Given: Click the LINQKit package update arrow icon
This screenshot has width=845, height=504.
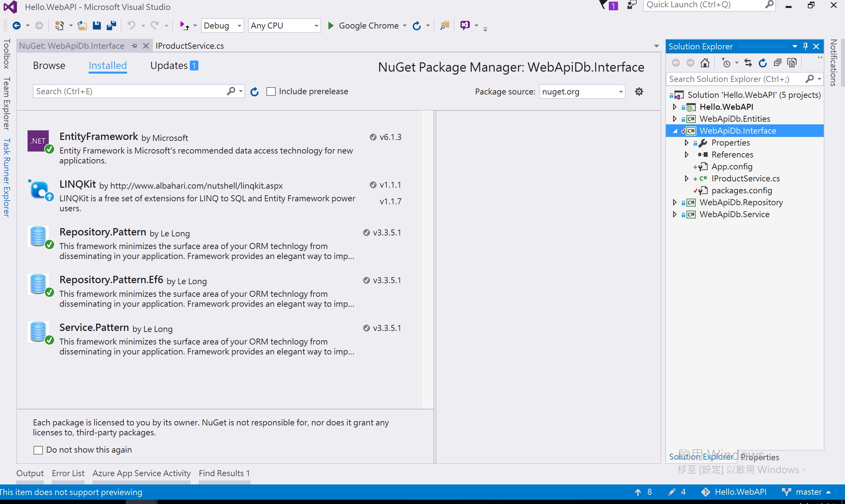Looking at the screenshot, I should click(x=50, y=197).
